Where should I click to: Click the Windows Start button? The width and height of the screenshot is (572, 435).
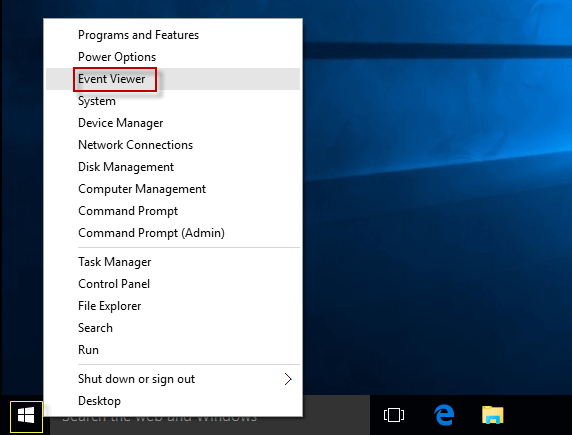tap(26, 416)
